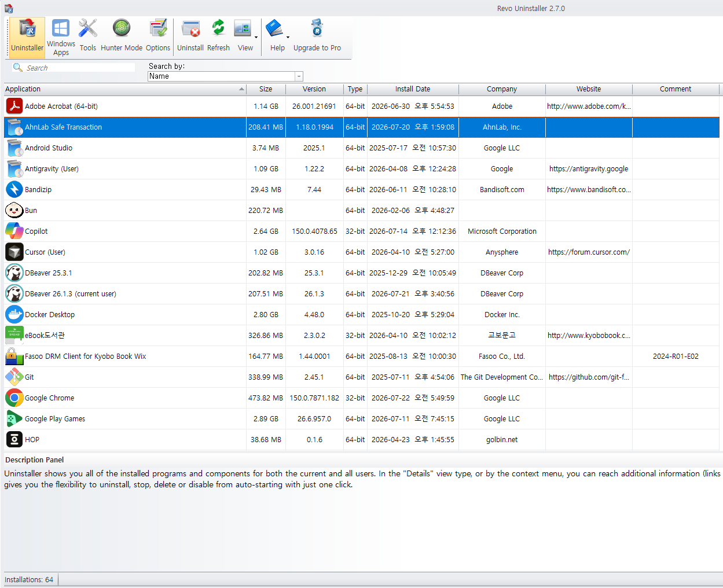The width and height of the screenshot is (723, 588).
Task: Sort by the Type column header
Action: click(x=355, y=89)
